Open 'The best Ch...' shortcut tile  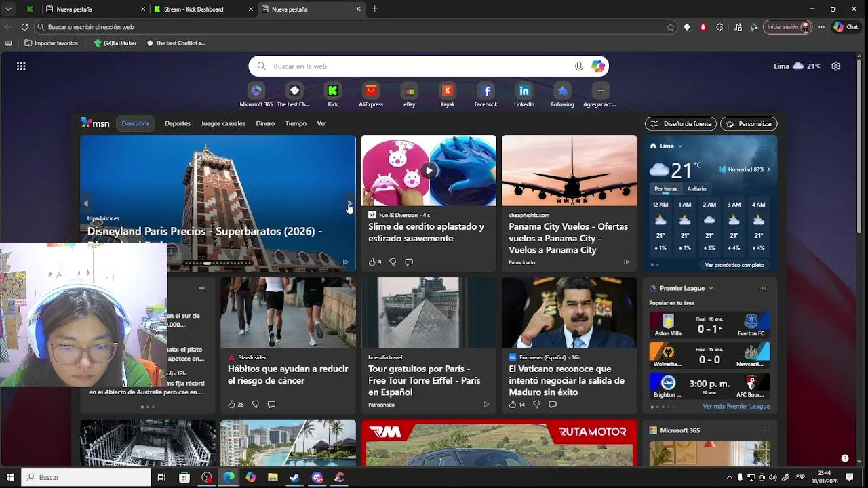(x=294, y=95)
